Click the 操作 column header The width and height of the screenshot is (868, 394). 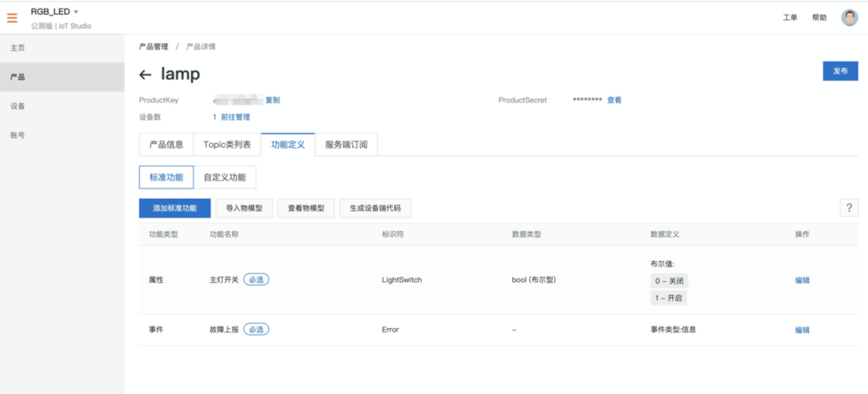pyautogui.click(x=802, y=234)
